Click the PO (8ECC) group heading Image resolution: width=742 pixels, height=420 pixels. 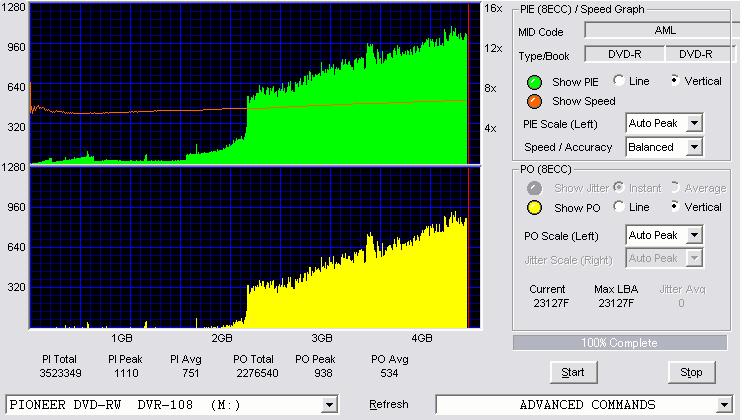point(546,169)
